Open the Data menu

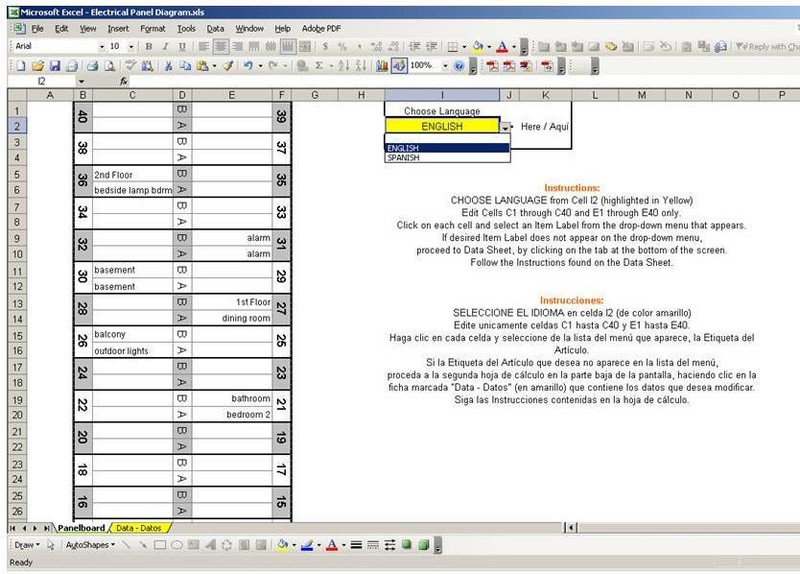(x=215, y=29)
